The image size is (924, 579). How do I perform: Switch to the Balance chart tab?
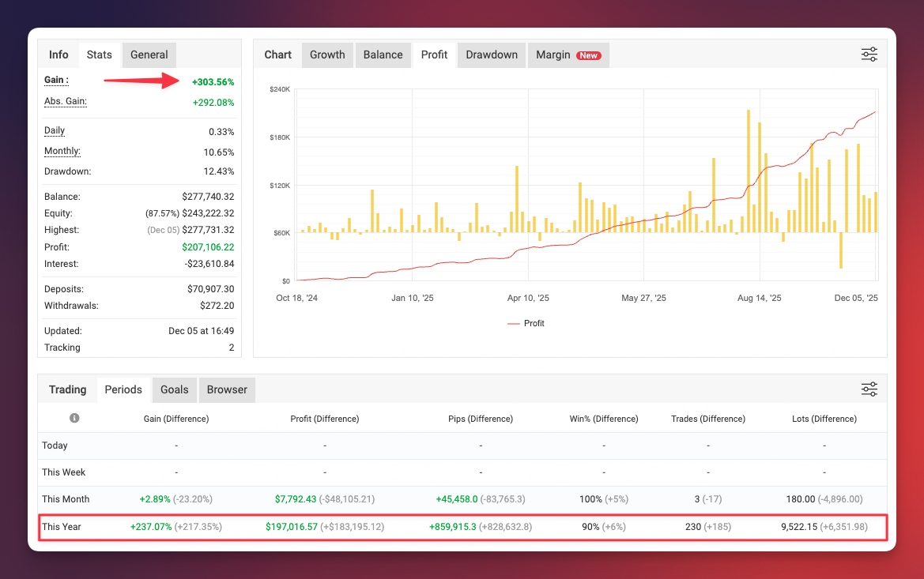(x=383, y=55)
